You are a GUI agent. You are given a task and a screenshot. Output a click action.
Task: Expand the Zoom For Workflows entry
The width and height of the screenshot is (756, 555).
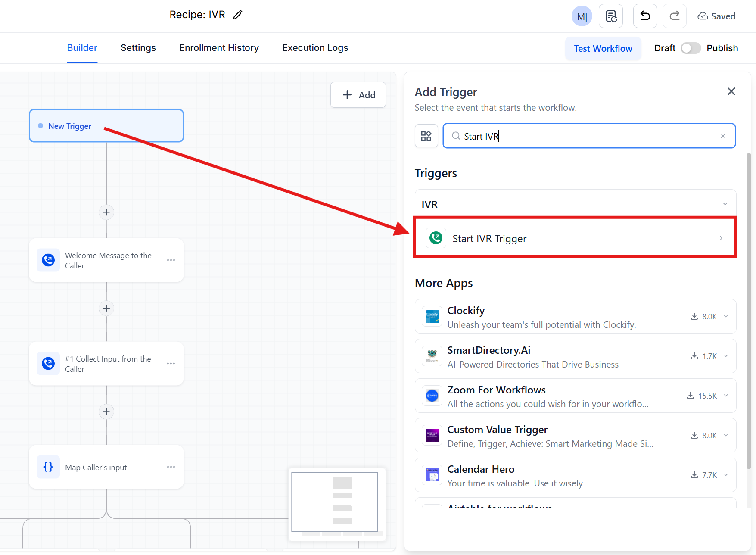point(726,396)
